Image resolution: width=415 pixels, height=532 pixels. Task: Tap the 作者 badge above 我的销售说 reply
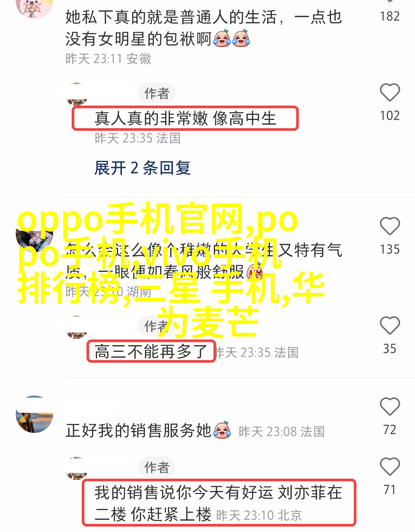pos(157,467)
